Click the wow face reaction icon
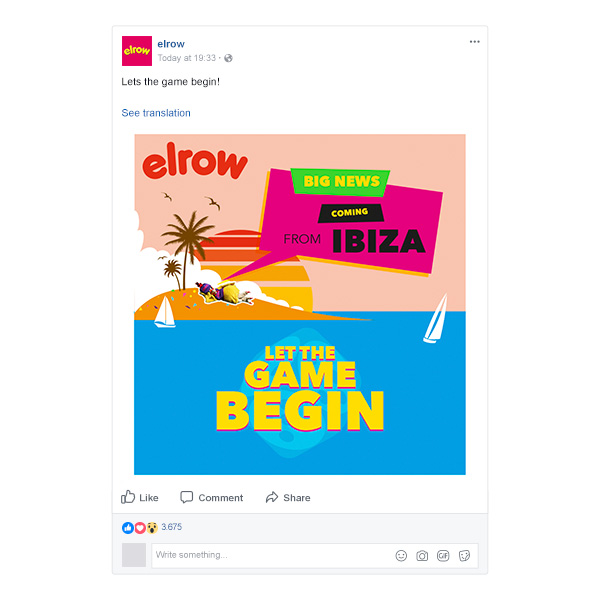This screenshot has width=600, height=600. pyautogui.click(x=152, y=528)
